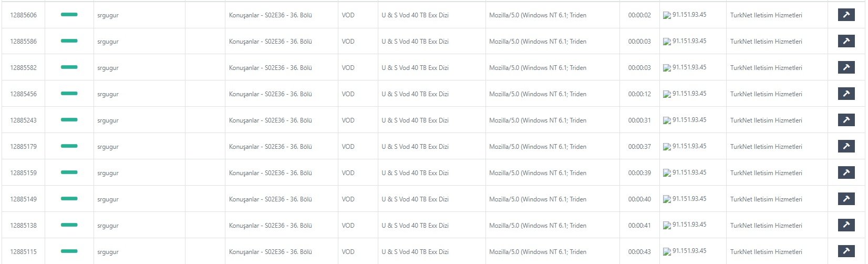Click wrench button for row 12885149
868x264 pixels.
(x=846, y=199)
